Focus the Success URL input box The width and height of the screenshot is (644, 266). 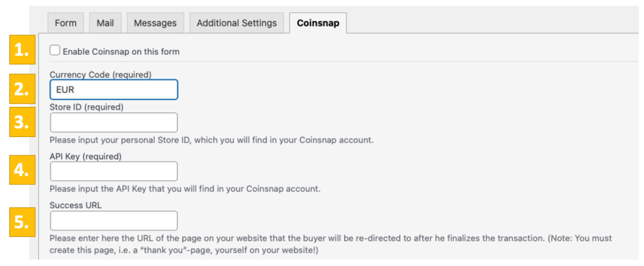114,221
